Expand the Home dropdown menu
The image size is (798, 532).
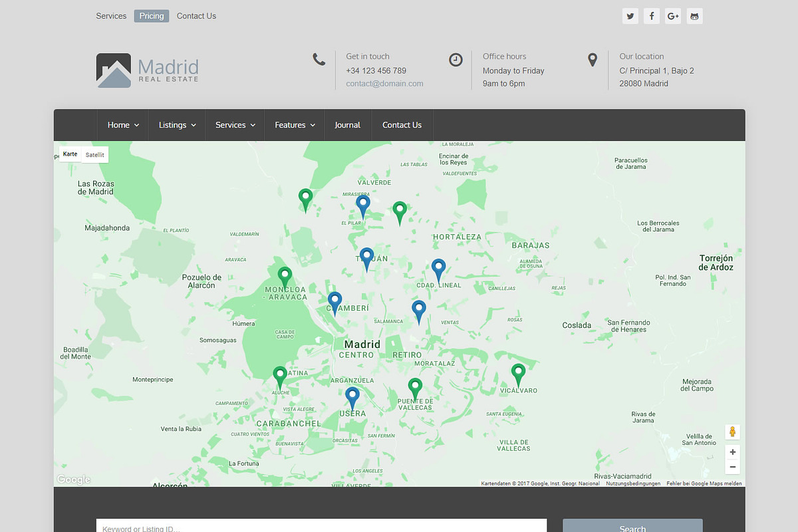pyautogui.click(x=124, y=125)
